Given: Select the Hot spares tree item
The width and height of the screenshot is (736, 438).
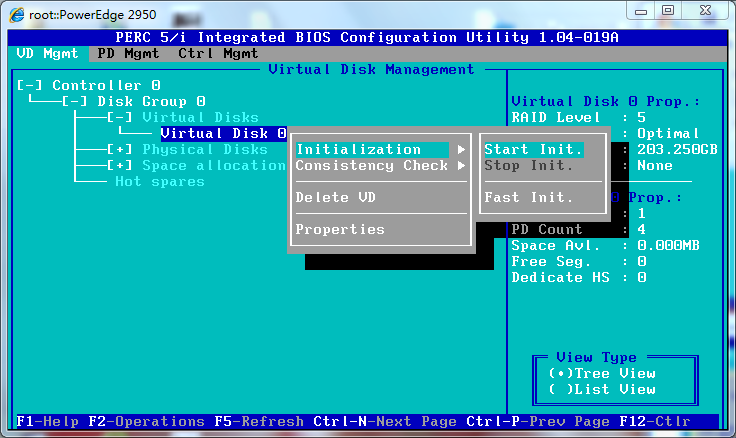Looking at the screenshot, I should click(x=160, y=181).
